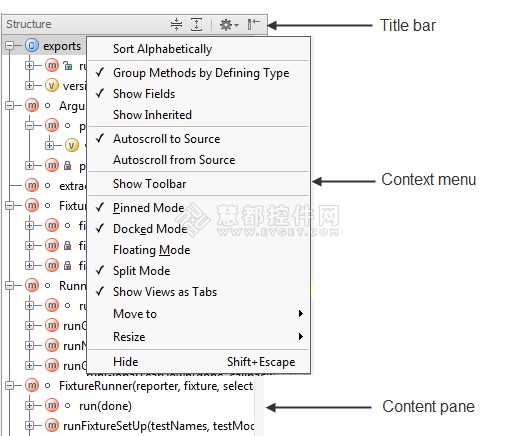Toggle Group Methods by Defining Type
Screen dimensions: 509x436
pos(199,73)
